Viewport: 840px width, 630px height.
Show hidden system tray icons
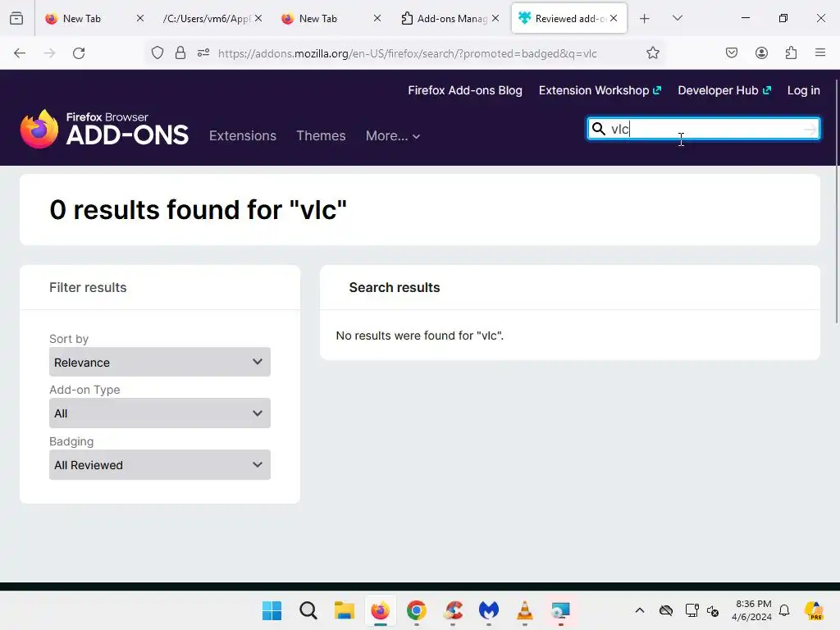(x=640, y=610)
